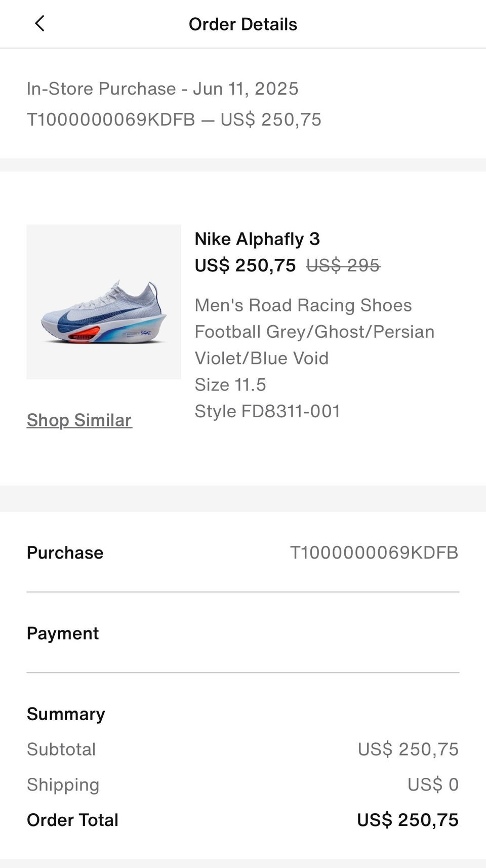Open the Purchase row
486x868 pixels.
pos(65,553)
